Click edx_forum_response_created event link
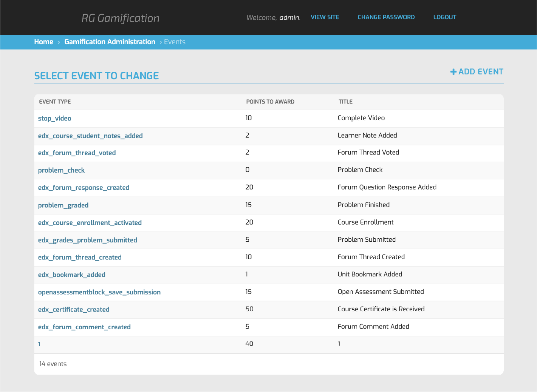 pyautogui.click(x=84, y=188)
